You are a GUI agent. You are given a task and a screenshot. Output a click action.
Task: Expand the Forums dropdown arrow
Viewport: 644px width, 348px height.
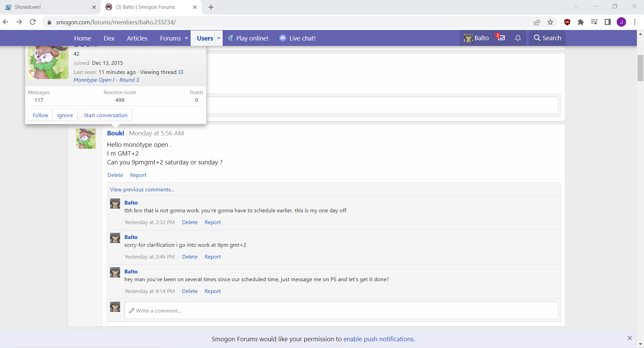coord(187,38)
